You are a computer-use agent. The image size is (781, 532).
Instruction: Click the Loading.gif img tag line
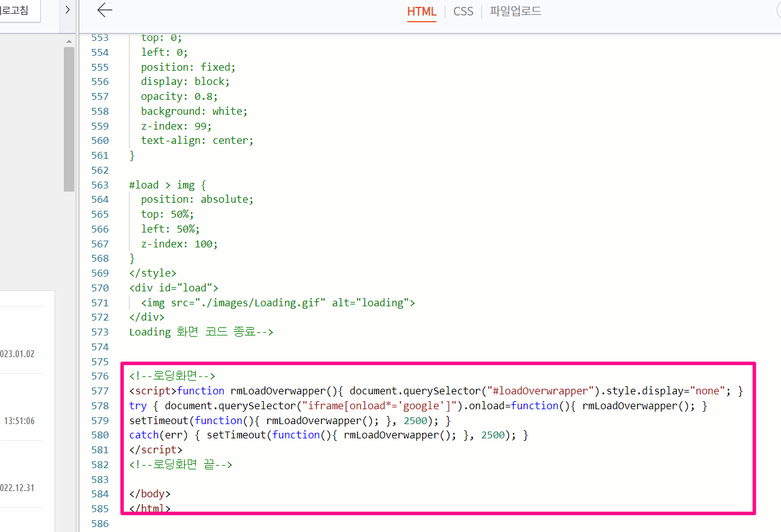(x=278, y=303)
